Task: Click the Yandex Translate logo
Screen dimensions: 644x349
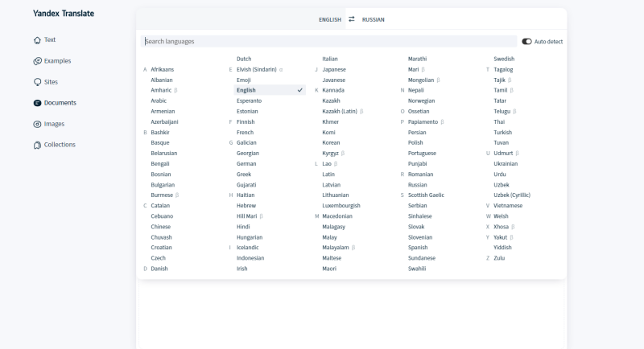Action: coord(63,14)
